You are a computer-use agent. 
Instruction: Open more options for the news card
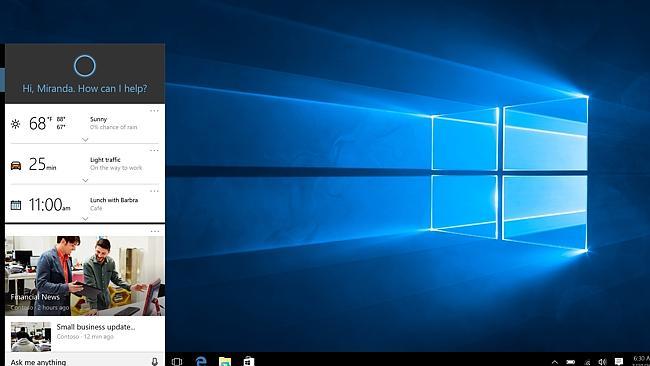click(155, 231)
